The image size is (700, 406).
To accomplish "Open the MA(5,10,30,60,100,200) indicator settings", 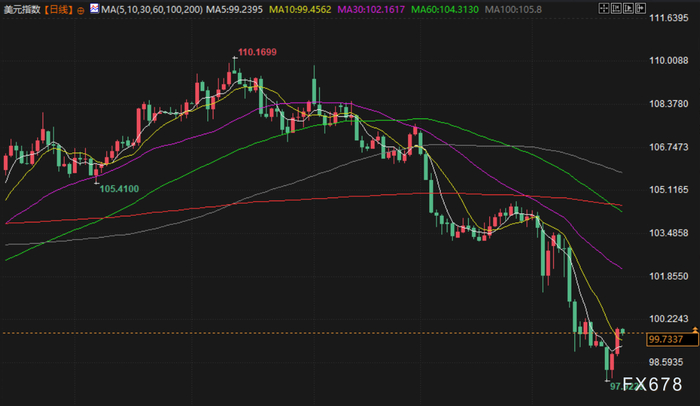I will coord(152,9).
